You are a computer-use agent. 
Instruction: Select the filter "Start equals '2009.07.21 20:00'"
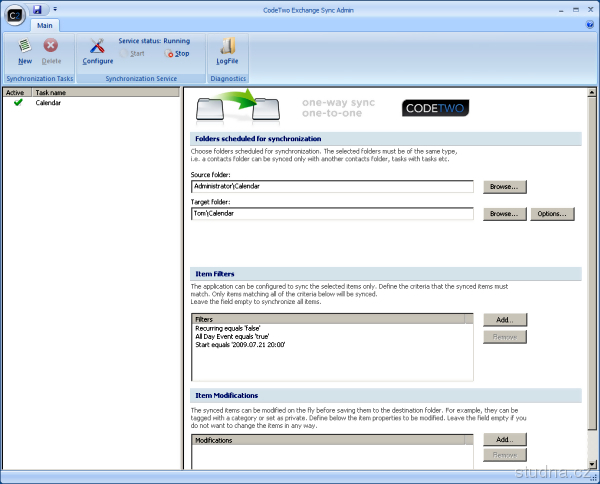[x=240, y=345]
